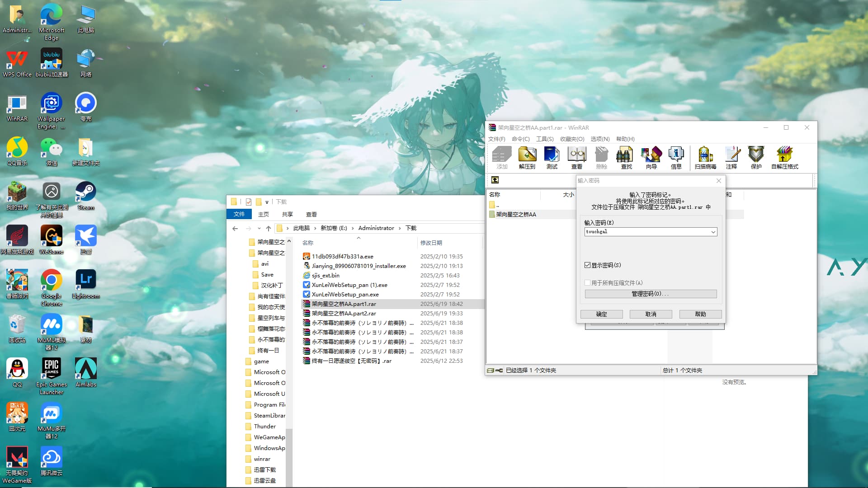Open the WeGame desktop icon
The image size is (868, 488).
point(52,240)
